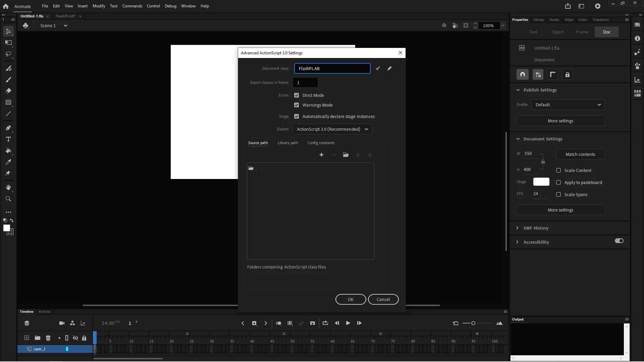Toggle Automatically declare stage instances

click(x=297, y=117)
